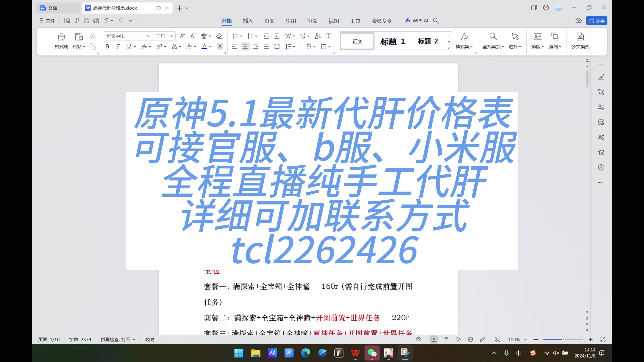Click the Sort (A-Z) icon
Viewport: 644px width, 362px height.
click(318, 36)
